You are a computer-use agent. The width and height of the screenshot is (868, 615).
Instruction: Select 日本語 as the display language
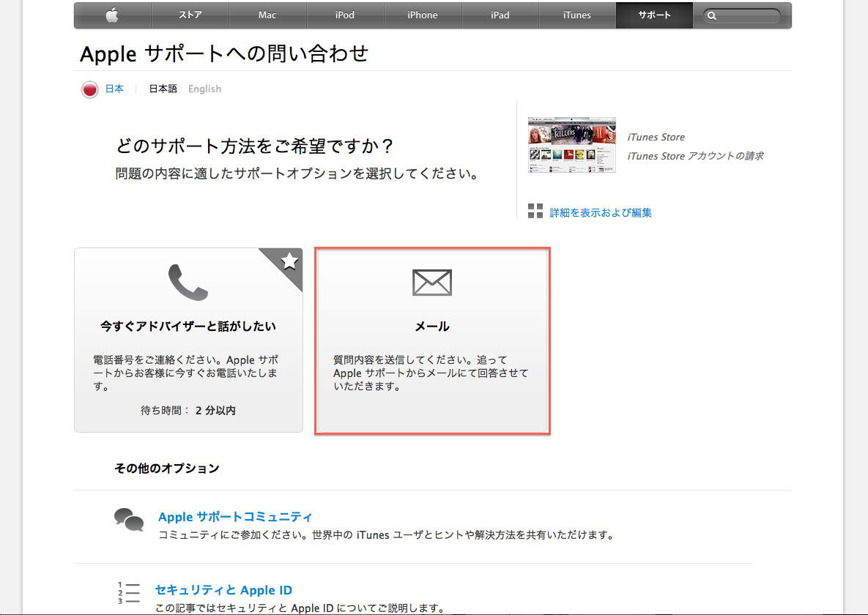[162, 89]
